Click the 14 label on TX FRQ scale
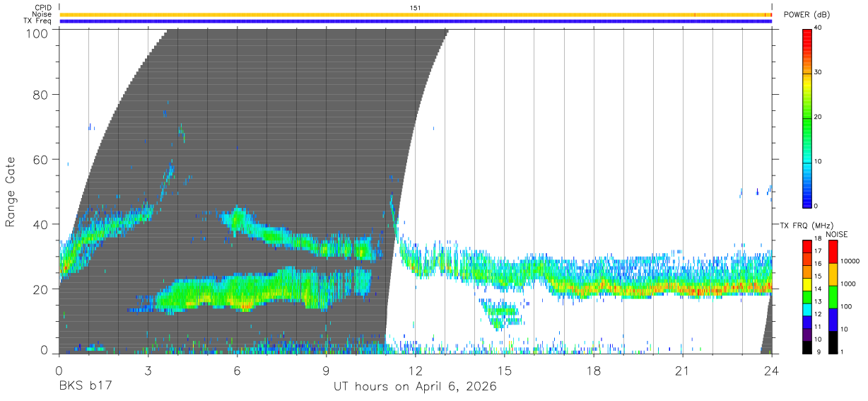868x401 pixels. point(818,289)
